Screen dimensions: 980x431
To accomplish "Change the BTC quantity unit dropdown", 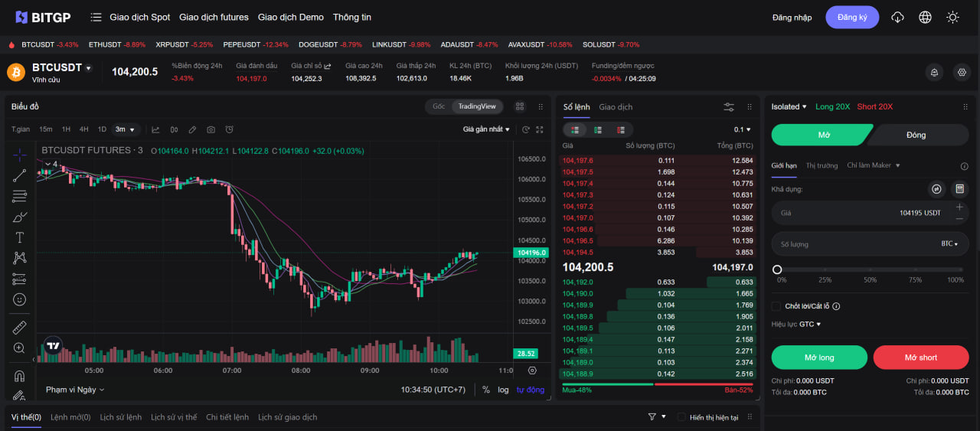I will coord(949,243).
